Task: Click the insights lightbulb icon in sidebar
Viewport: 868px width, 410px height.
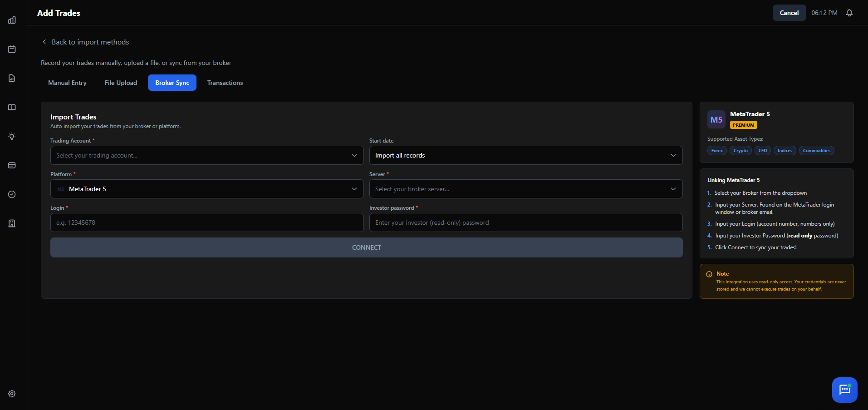Action: coord(11,136)
